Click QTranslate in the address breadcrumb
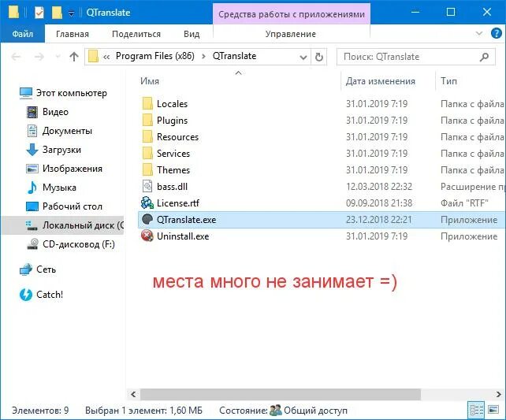 [x=234, y=56]
